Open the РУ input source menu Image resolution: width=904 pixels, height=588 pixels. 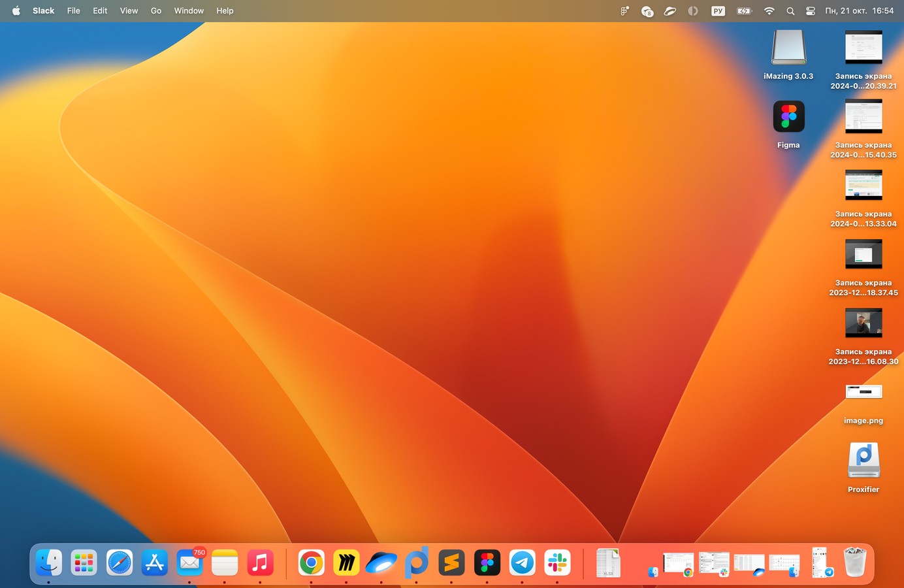click(718, 11)
